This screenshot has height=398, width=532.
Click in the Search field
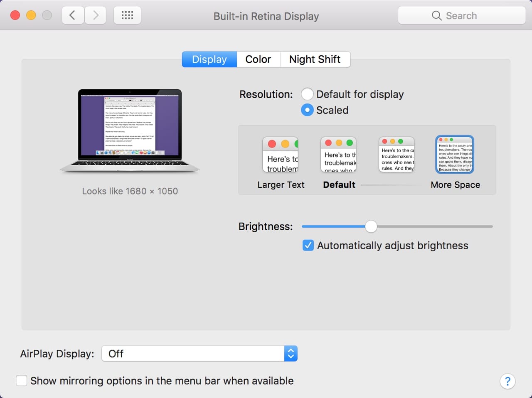click(x=461, y=16)
